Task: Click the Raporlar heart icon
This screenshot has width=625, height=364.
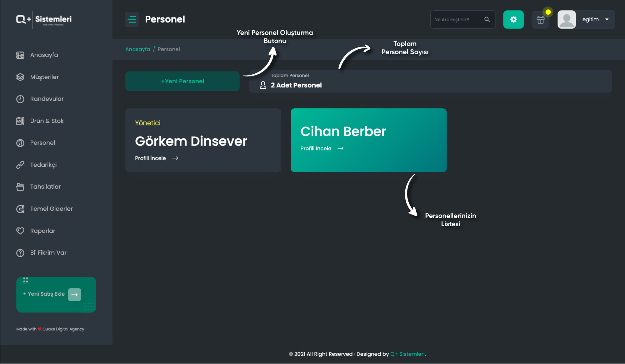Action: 20,231
